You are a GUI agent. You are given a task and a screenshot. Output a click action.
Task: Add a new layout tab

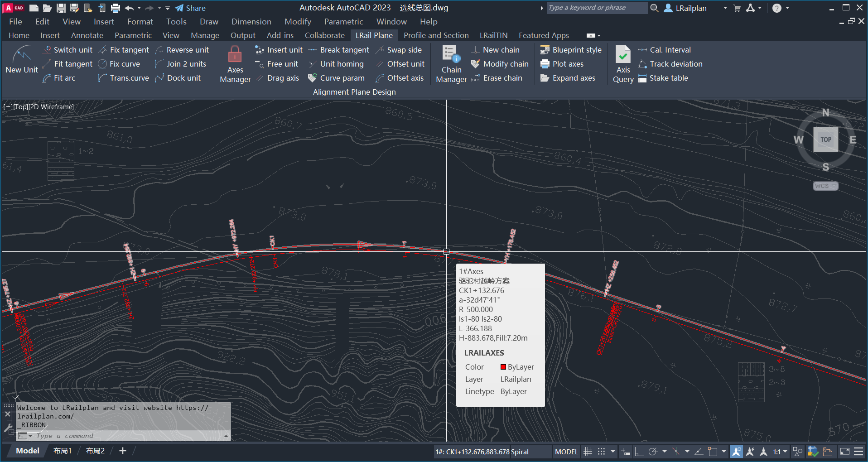[x=122, y=451]
